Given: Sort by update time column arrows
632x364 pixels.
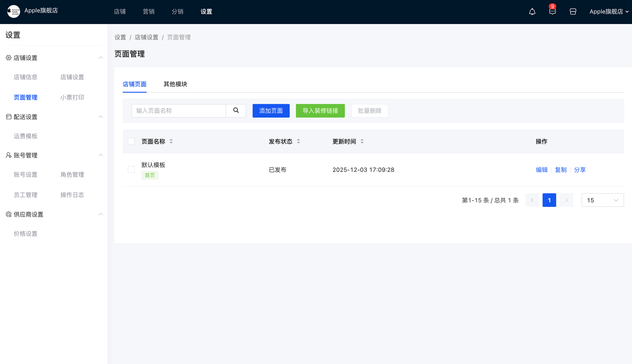Looking at the screenshot, I should [x=362, y=141].
